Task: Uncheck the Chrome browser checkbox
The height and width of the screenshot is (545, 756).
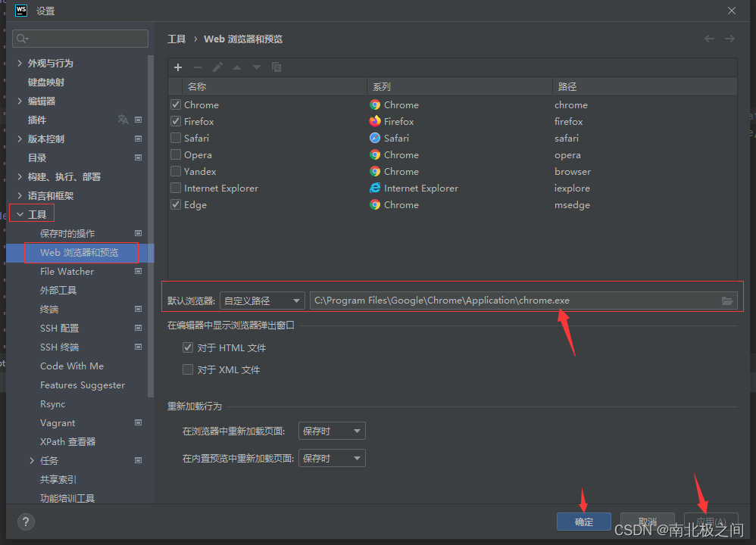Action: point(176,104)
